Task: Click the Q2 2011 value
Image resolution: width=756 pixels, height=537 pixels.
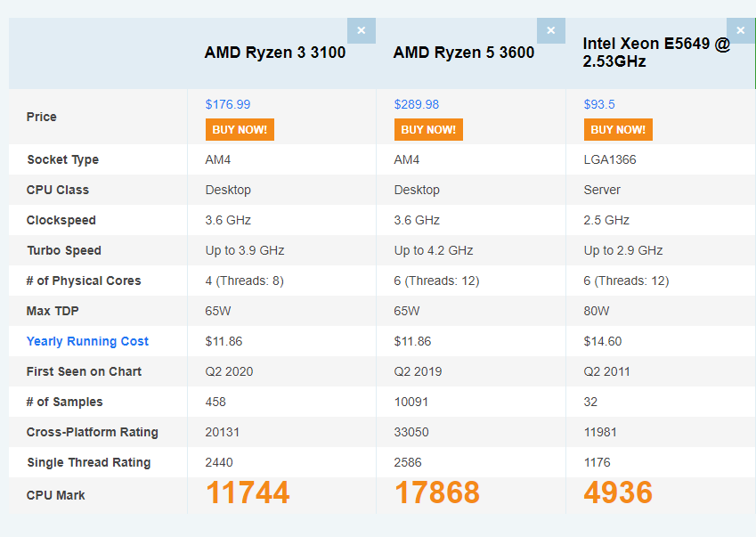Action: coord(606,371)
